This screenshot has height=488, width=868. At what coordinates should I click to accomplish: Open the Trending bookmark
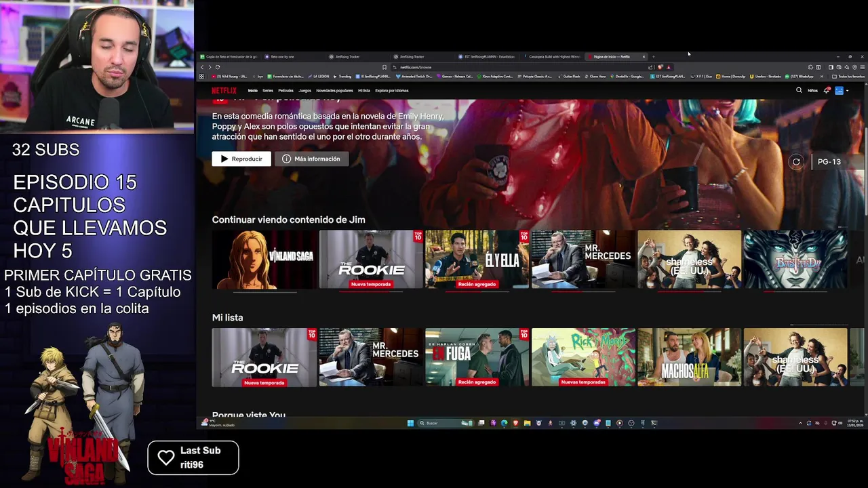coord(342,77)
